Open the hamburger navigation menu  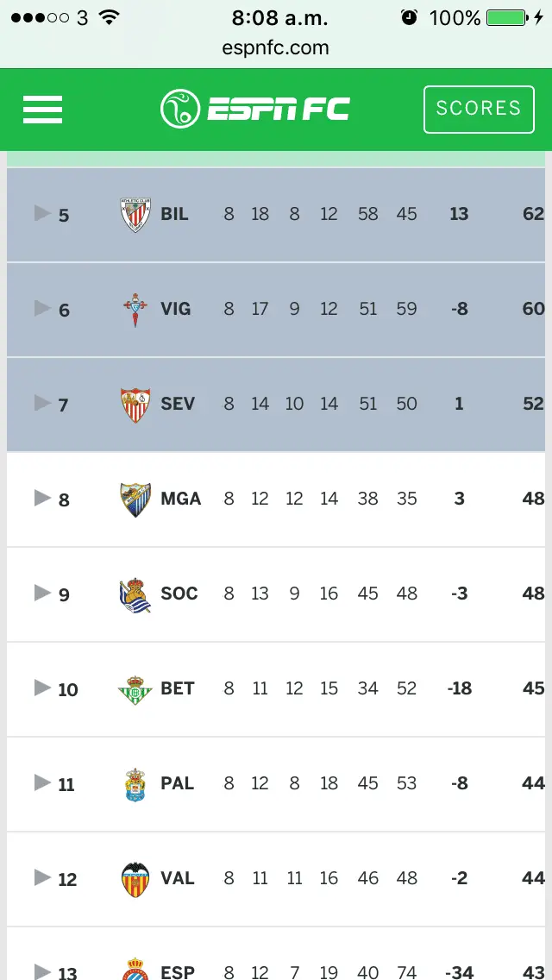click(42, 110)
